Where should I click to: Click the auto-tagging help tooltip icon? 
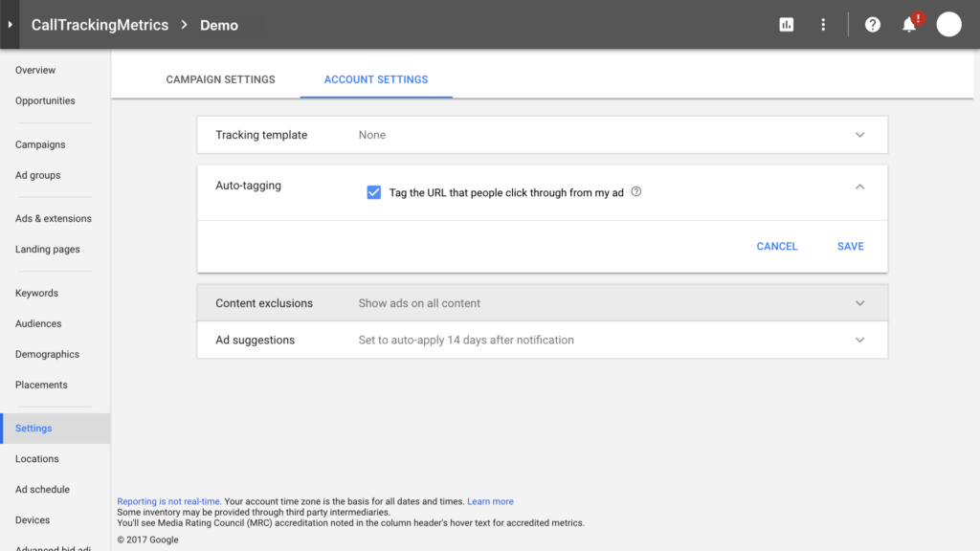636,191
